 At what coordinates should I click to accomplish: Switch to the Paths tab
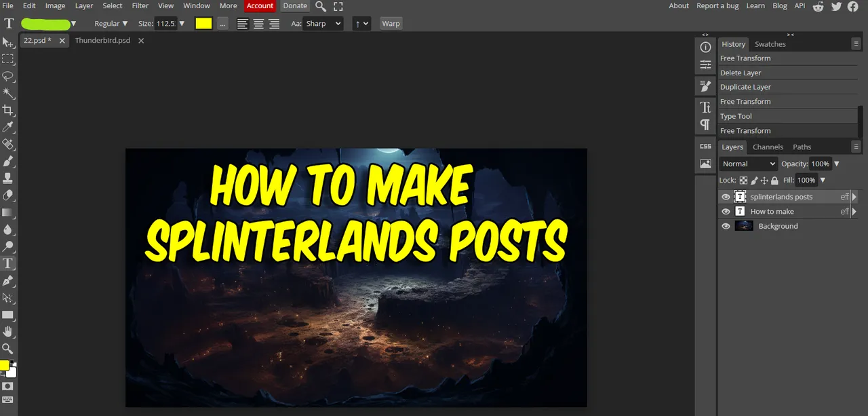[802, 147]
